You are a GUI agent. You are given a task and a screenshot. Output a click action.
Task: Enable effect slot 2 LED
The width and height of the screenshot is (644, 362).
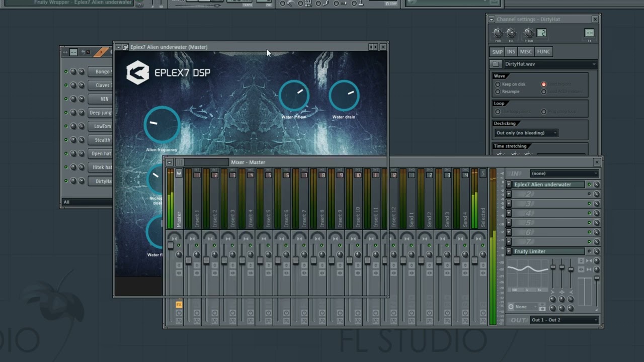tap(589, 194)
